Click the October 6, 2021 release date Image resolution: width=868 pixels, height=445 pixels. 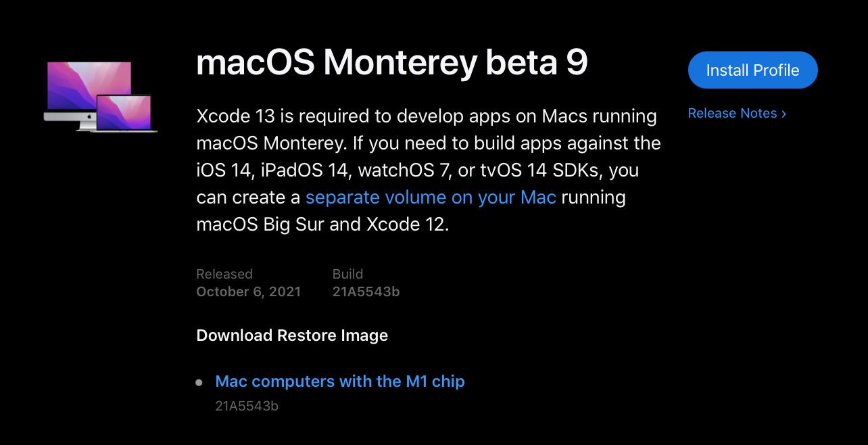point(248,291)
